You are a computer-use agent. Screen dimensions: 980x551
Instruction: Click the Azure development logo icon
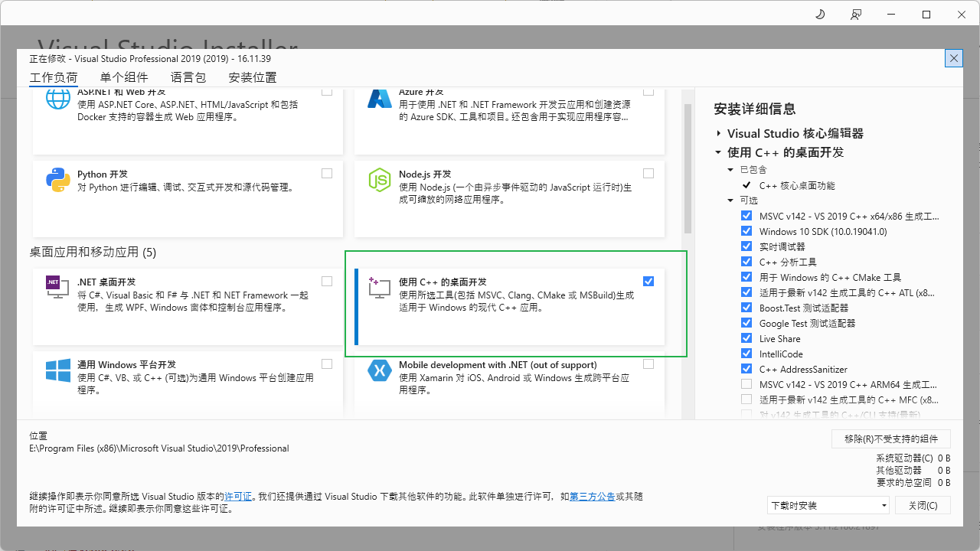point(380,98)
